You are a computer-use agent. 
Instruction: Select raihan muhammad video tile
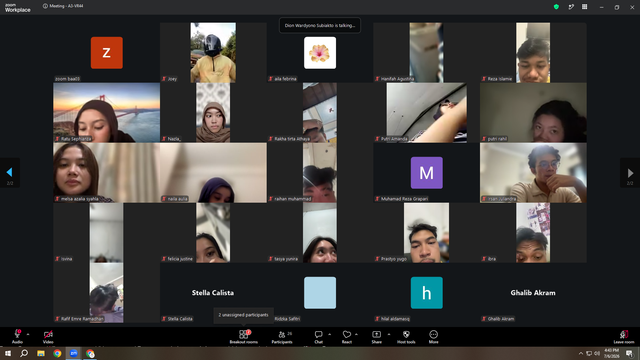(320, 173)
